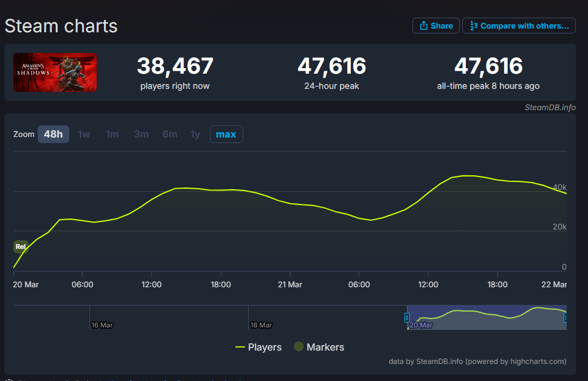Choose the 3m zoom option
Image resolution: width=588 pixels, height=381 pixels.
coord(141,134)
